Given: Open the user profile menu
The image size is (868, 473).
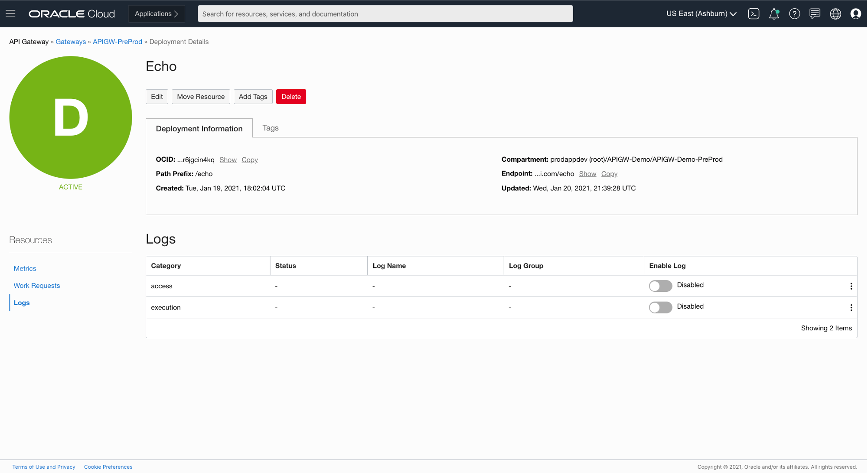Looking at the screenshot, I should (x=856, y=13).
